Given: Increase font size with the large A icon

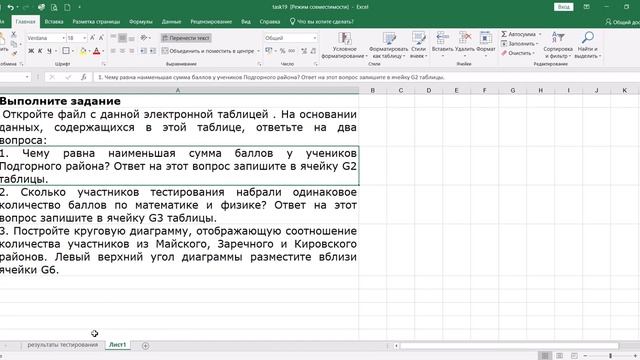Looking at the screenshot, I should [x=93, y=38].
